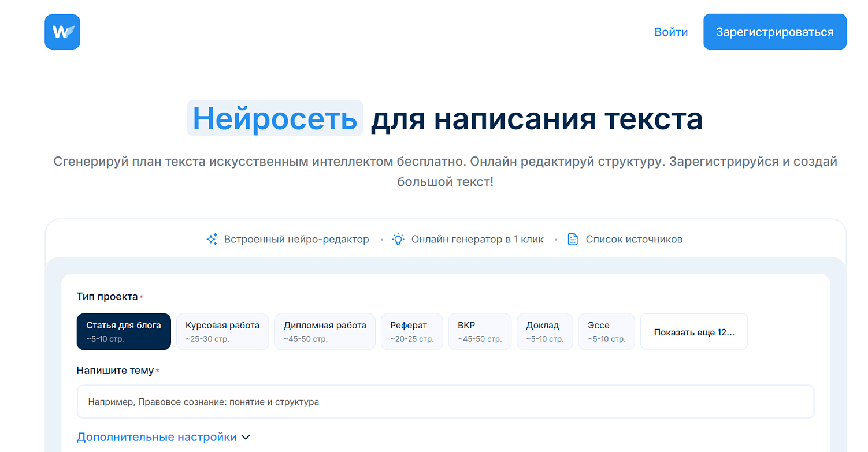Select the Курсовая работа project type
This screenshot has height=452, width=868.
coord(222,331)
